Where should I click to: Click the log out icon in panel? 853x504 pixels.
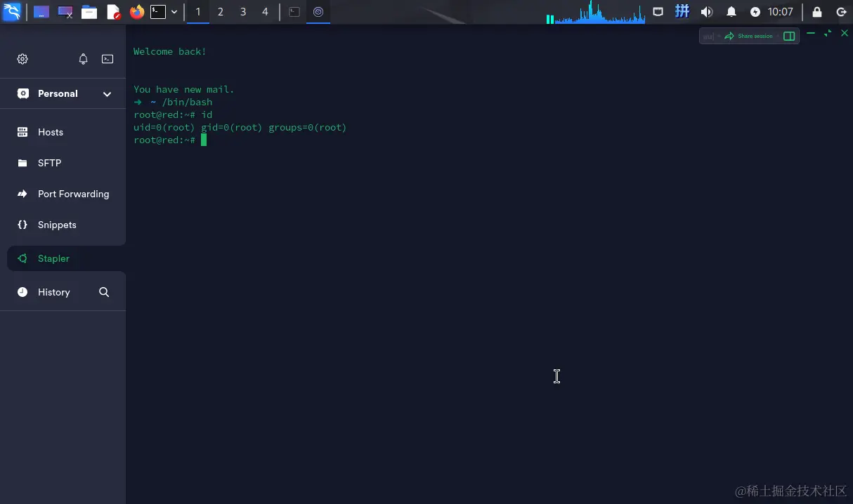(x=841, y=12)
